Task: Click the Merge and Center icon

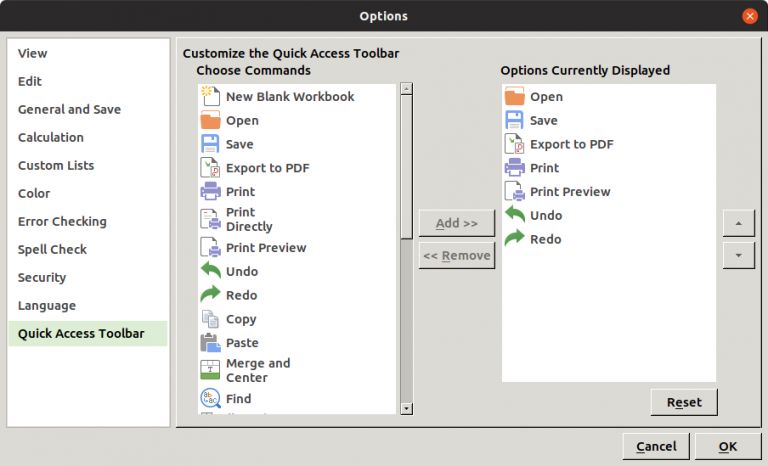Action: (x=210, y=370)
